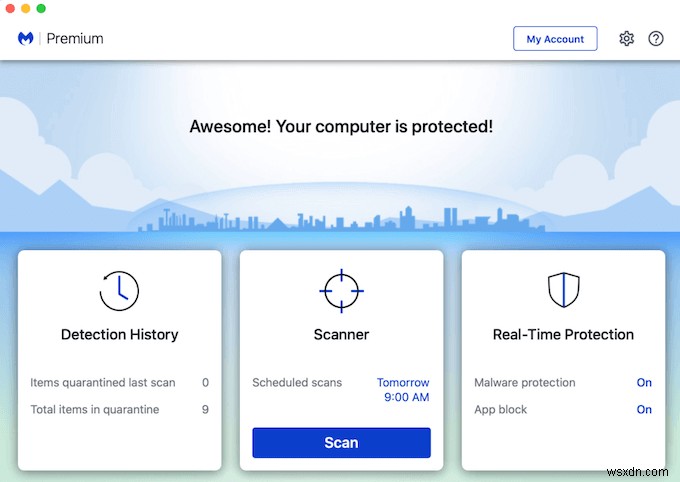Open the Real-Time Protection heading
The image size is (680, 482).
563,335
